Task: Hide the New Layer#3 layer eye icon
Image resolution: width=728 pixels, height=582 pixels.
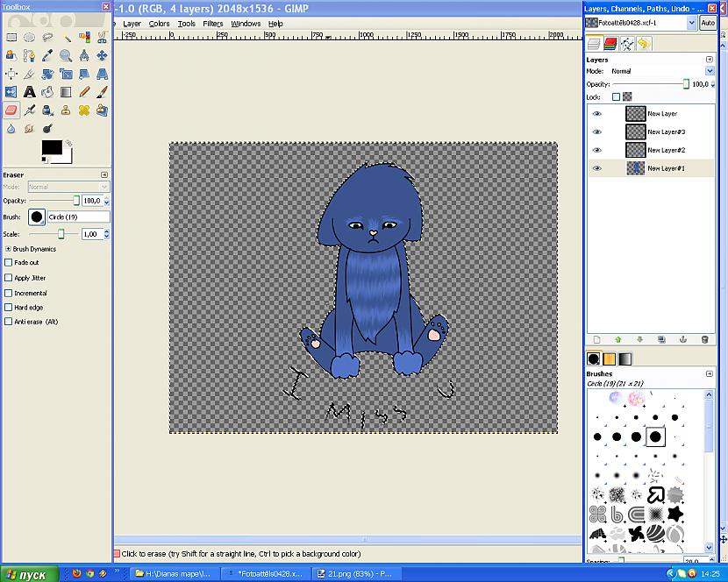Action: coord(597,131)
